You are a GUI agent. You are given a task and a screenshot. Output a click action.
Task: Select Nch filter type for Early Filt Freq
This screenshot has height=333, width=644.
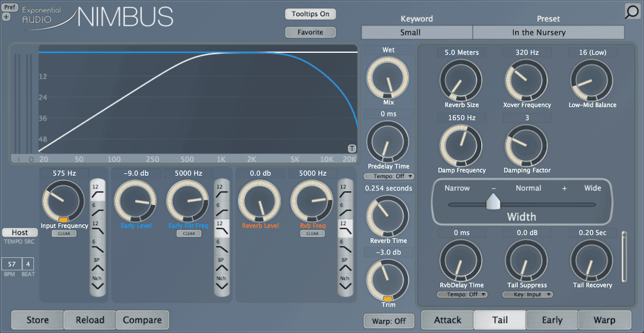pos(221,282)
